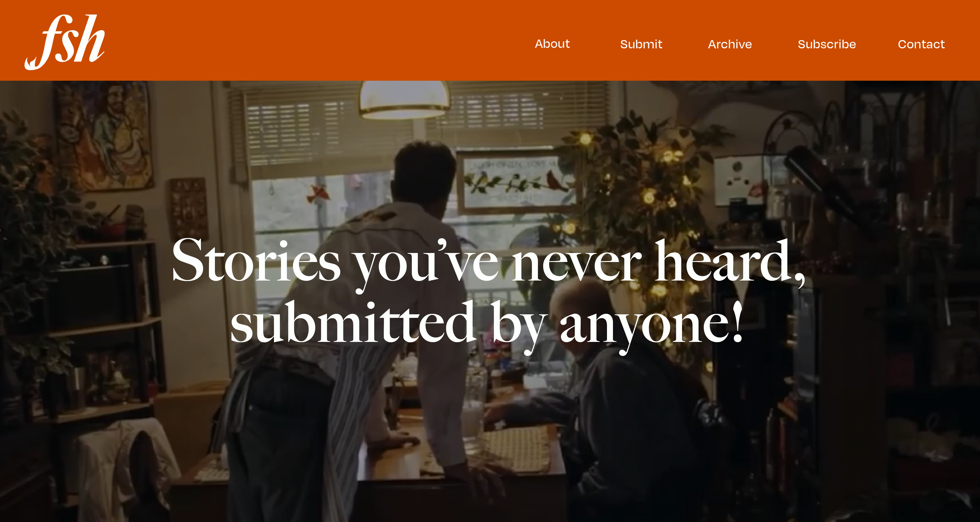Open the Archive link

coord(730,44)
